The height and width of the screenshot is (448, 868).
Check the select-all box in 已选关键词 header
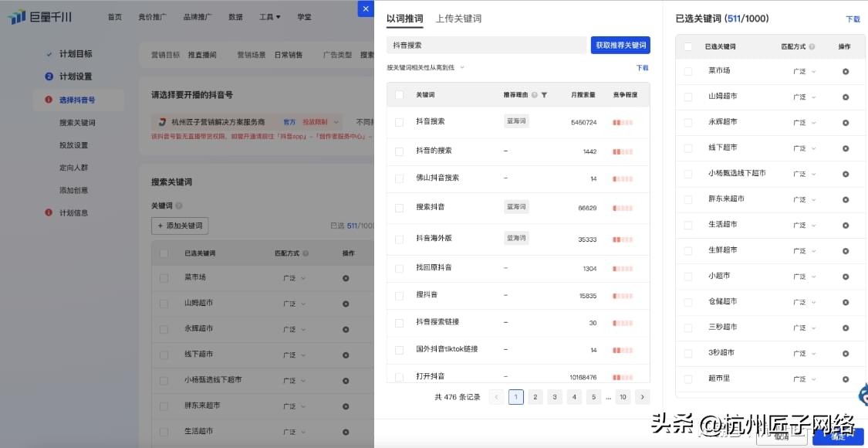(687, 46)
